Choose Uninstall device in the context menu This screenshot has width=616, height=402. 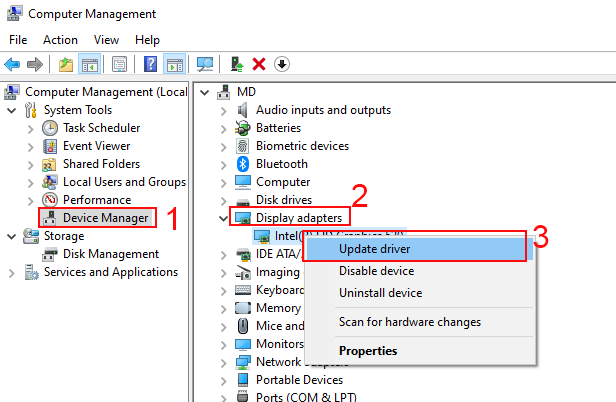(x=419, y=293)
